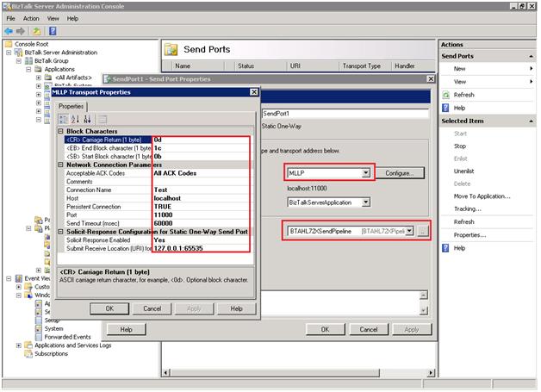Click the Host value localhost
The height and width of the screenshot is (392, 541).
(x=167, y=198)
